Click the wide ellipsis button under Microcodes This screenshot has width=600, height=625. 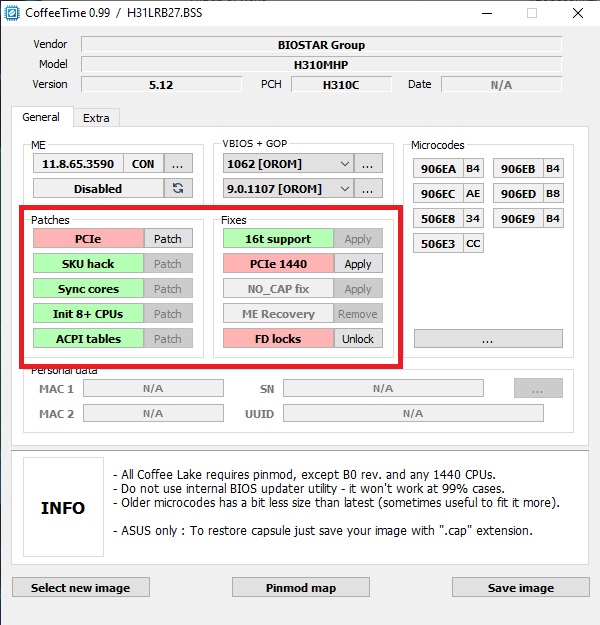[488, 338]
